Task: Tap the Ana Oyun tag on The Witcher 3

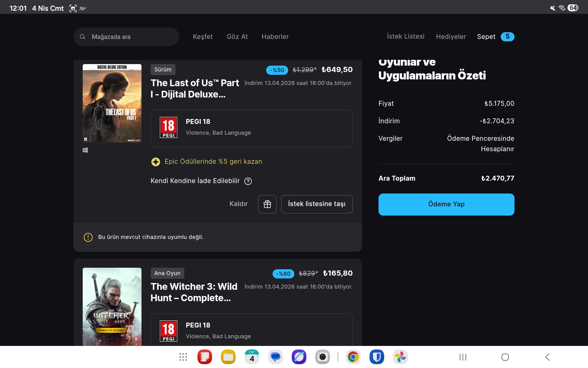Action: point(168,273)
